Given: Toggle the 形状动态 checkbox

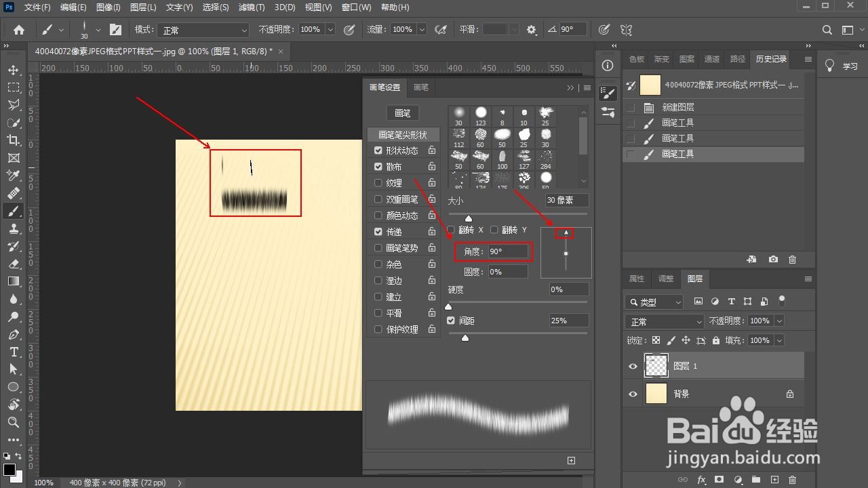Looking at the screenshot, I should [378, 150].
